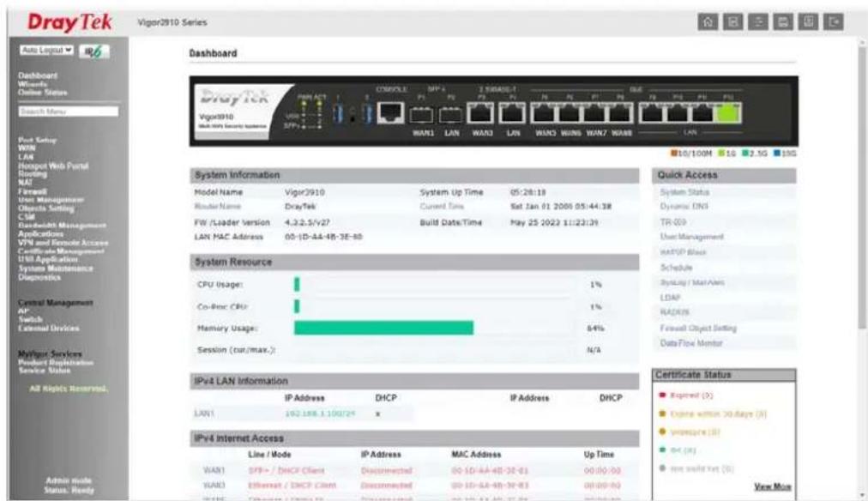The image size is (868, 501).
Task: Click the 2.5GBASE-T WAN3 port on router image
Action: [480, 113]
